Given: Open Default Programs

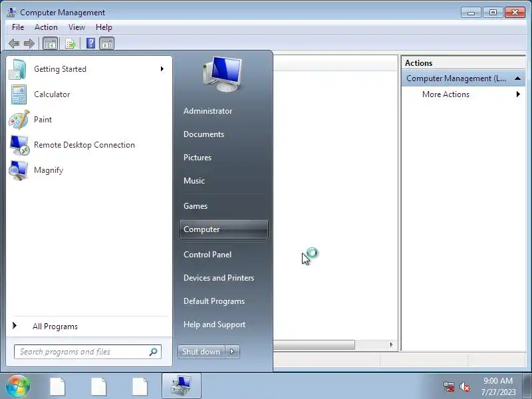Looking at the screenshot, I should 214,301.
